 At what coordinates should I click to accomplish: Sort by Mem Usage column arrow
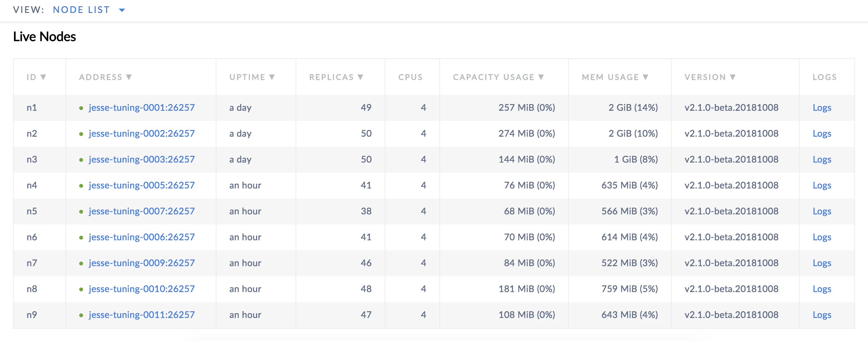(x=645, y=77)
